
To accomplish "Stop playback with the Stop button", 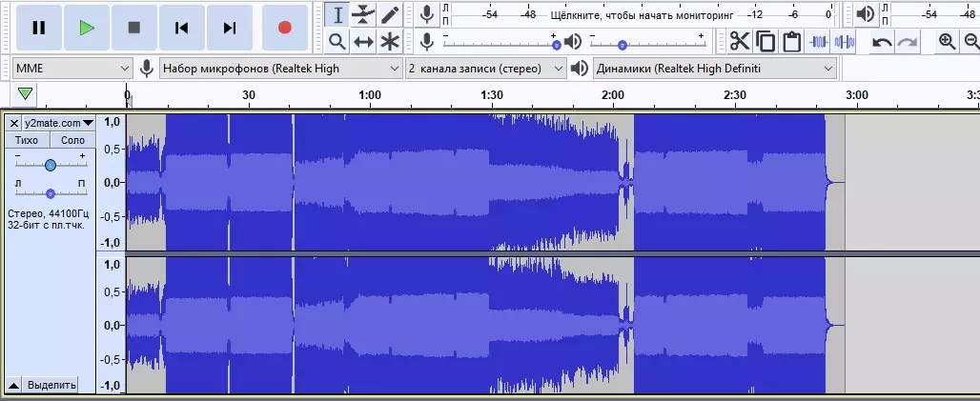I will click(133, 28).
